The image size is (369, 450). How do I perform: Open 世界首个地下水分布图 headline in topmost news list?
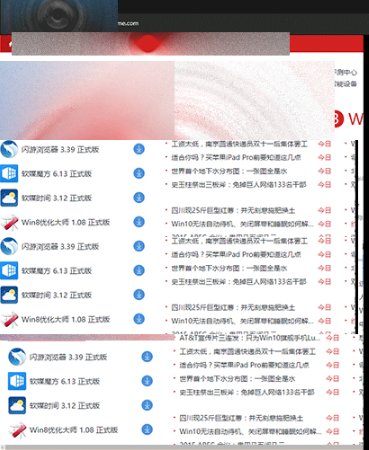coord(229,171)
